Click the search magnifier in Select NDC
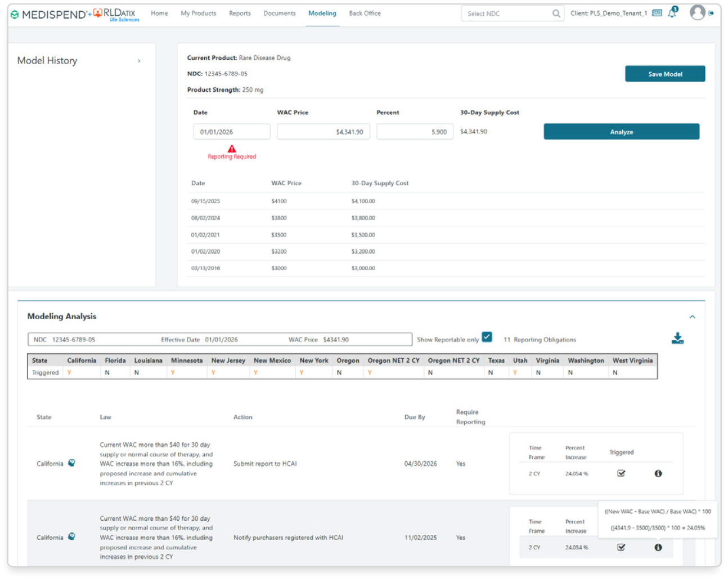The image size is (728, 581). 556,12
